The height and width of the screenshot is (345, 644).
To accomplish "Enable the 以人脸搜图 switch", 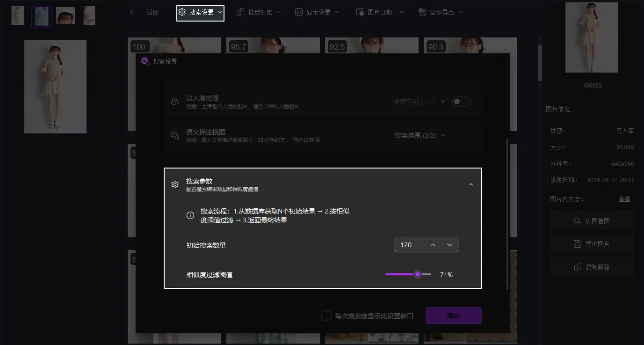I will 461,101.
